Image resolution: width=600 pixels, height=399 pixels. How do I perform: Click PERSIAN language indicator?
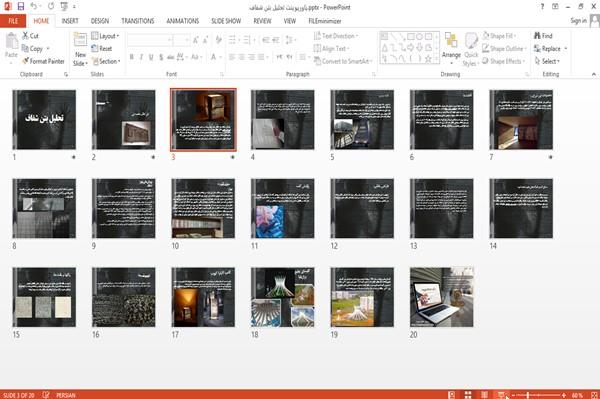tap(65, 395)
